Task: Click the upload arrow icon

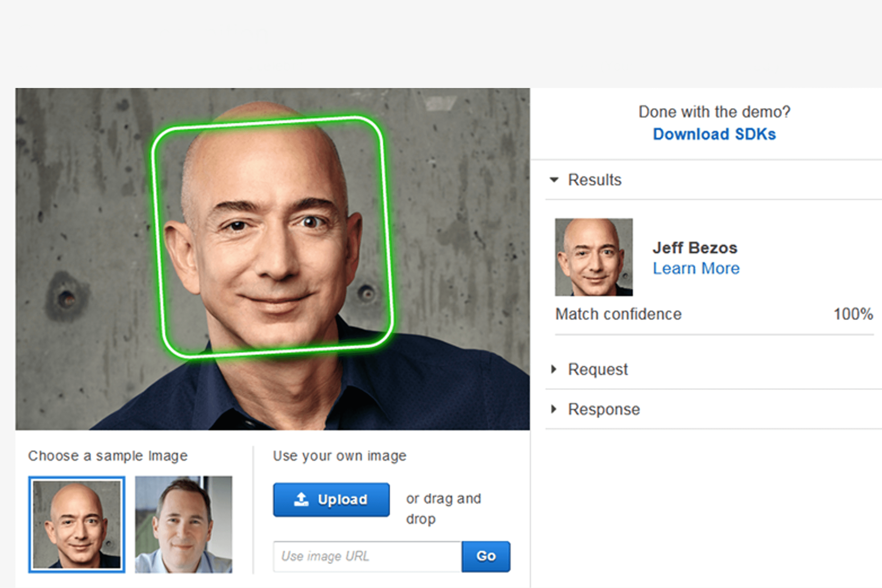Action: pos(301,499)
